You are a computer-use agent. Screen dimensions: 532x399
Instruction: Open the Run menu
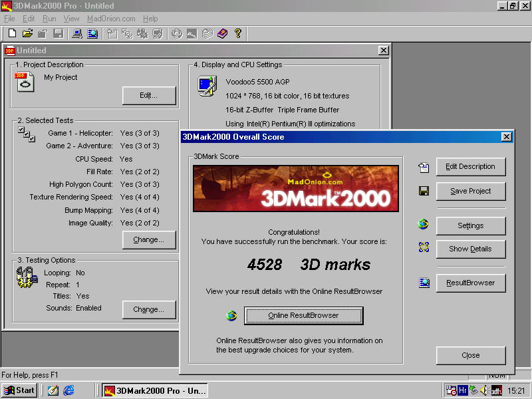click(49, 19)
